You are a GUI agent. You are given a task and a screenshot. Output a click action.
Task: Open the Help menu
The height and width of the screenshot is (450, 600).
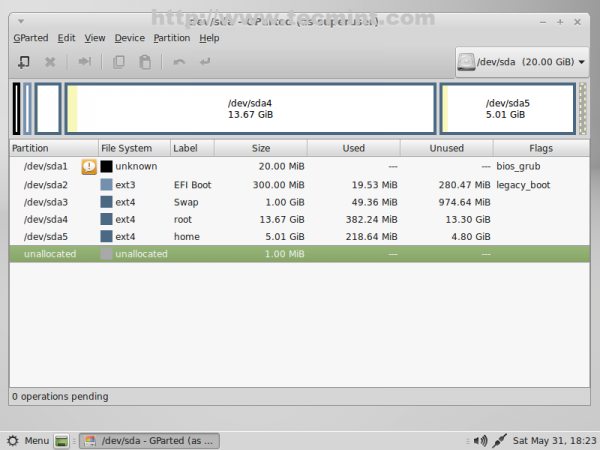pyautogui.click(x=209, y=38)
